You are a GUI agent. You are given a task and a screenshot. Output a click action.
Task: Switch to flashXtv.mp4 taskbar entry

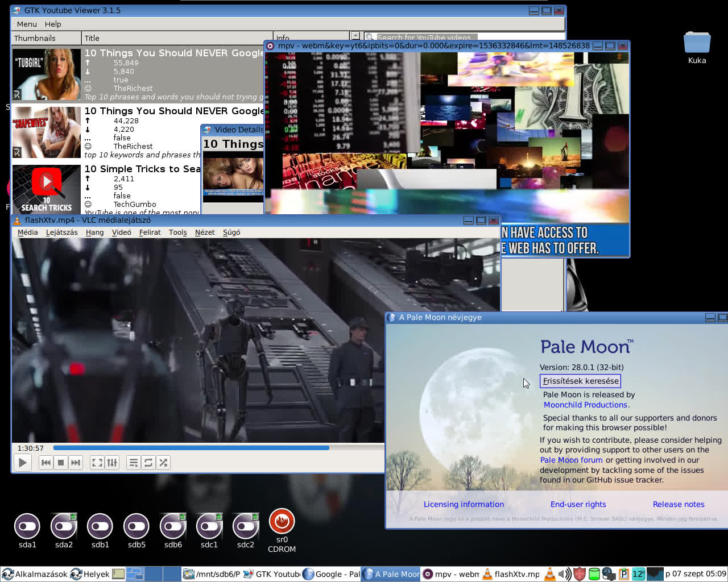click(x=510, y=574)
